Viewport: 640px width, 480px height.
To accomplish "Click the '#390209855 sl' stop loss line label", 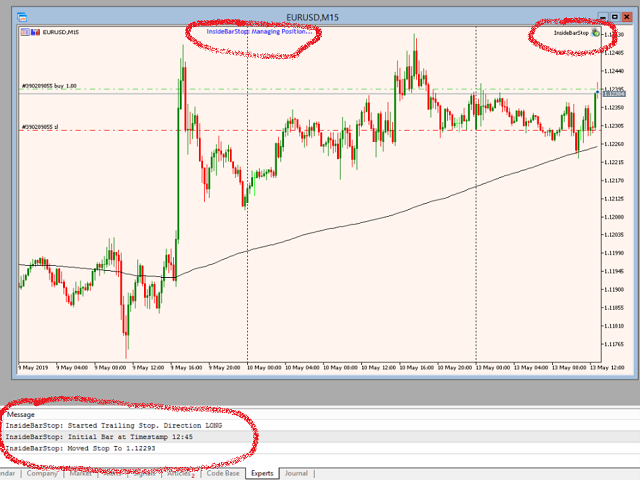I will (40, 127).
